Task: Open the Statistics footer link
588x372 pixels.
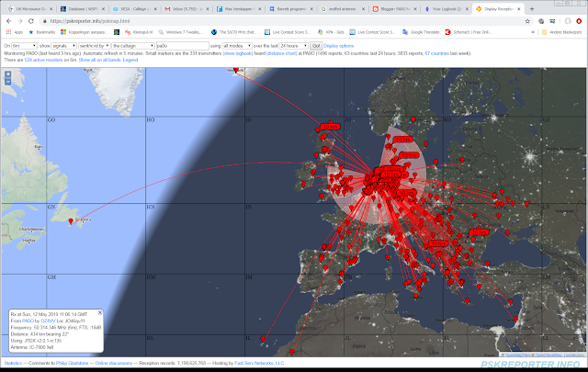Action: coord(13,363)
